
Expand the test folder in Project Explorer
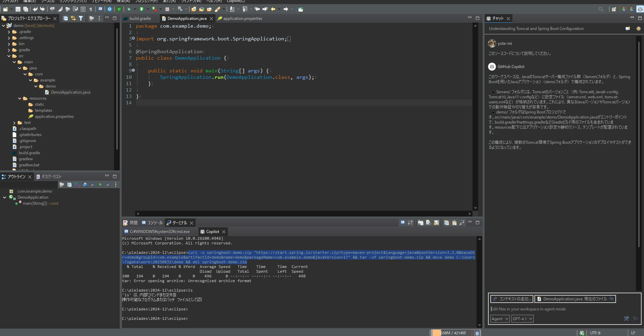coord(13,123)
